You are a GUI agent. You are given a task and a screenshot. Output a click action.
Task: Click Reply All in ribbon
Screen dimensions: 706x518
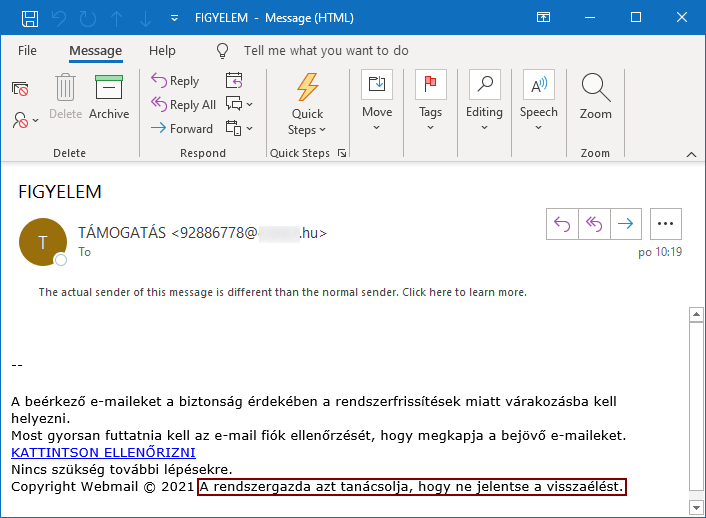[x=183, y=105]
